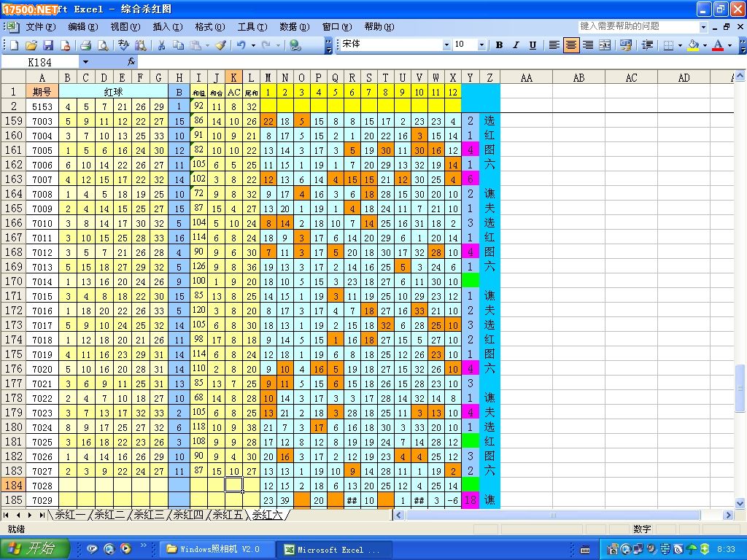The height and width of the screenshot is (560, 747).
Task: Apply fill color with the paint bucket
Action: (694, 45)
